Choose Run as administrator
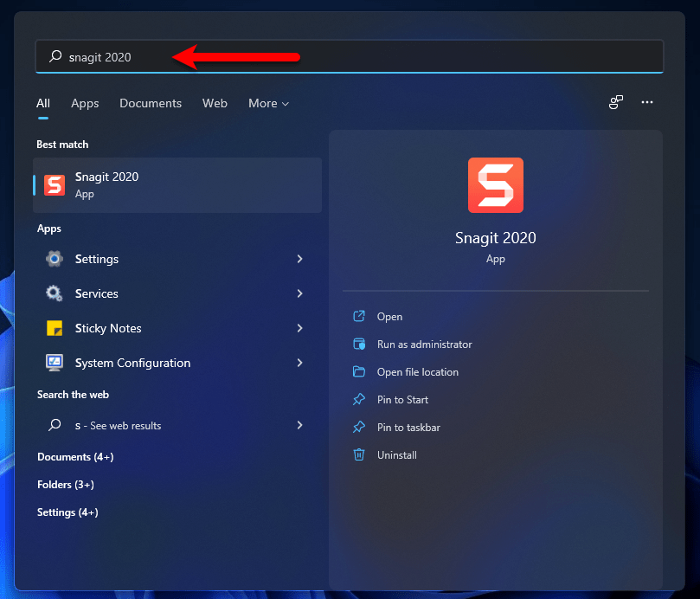This screenshot has width=700, height=599. pos(424,344)
